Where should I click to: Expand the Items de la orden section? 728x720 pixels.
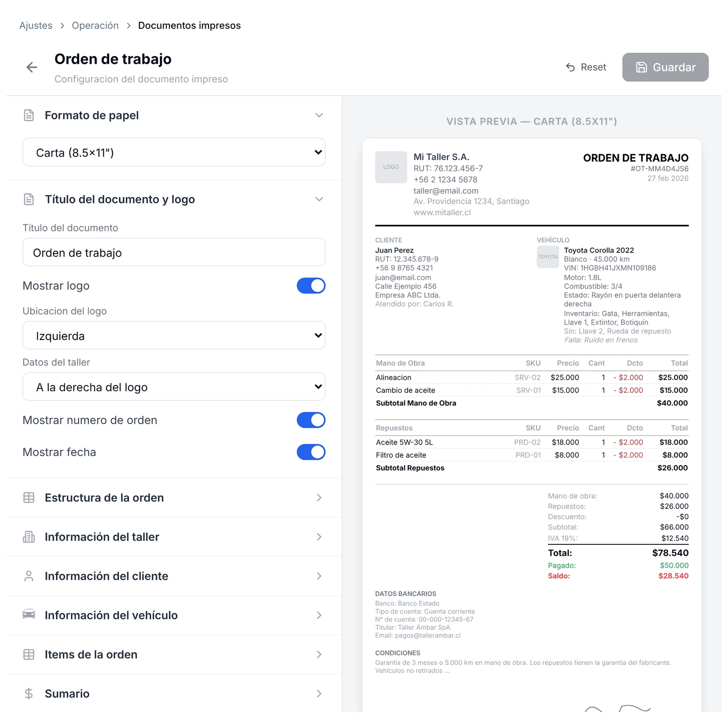[x=174, y=654]
